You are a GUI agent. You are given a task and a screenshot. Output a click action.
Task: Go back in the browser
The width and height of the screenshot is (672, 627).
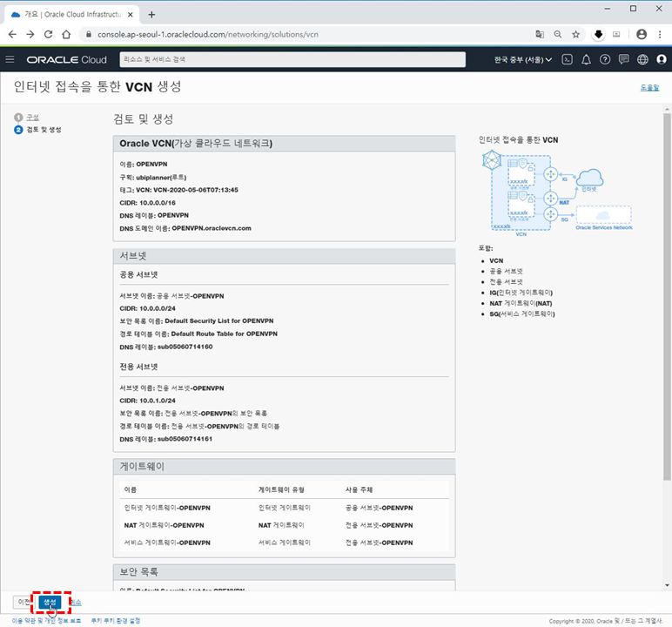[12, 34]
